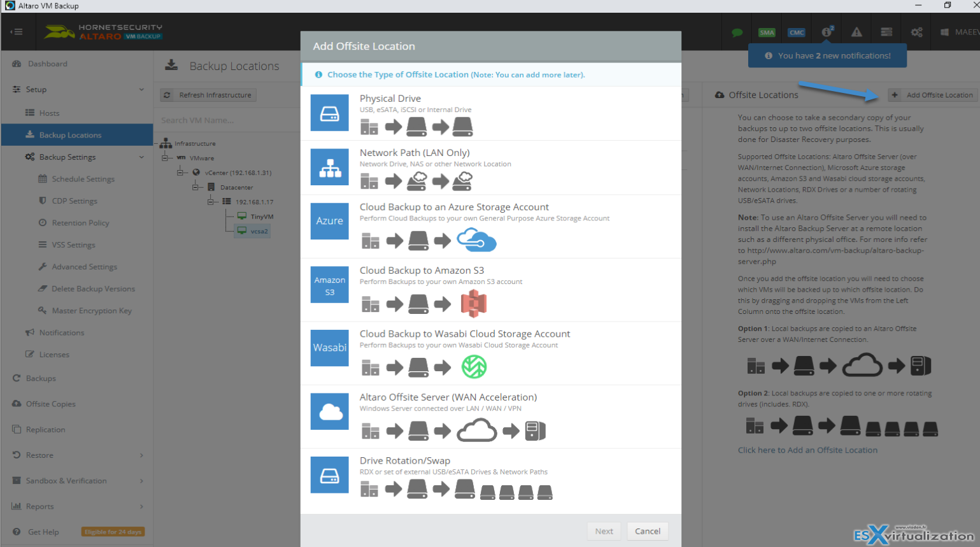Viewport: 980px width, 547px height.
Task: Open the gears settings icon in header
Action: click(917, 32)
